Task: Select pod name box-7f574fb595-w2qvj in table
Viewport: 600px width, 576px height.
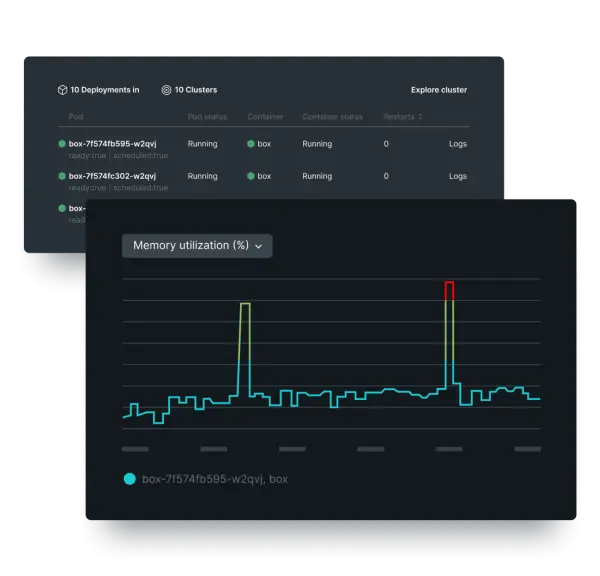Action: click(112, 144)
